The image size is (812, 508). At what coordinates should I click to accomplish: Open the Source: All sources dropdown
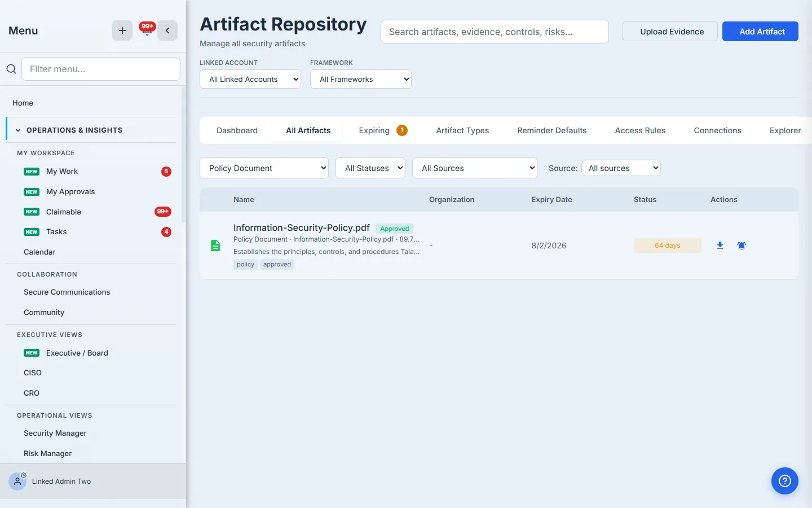pyautogui.click(x=621, y=168)
